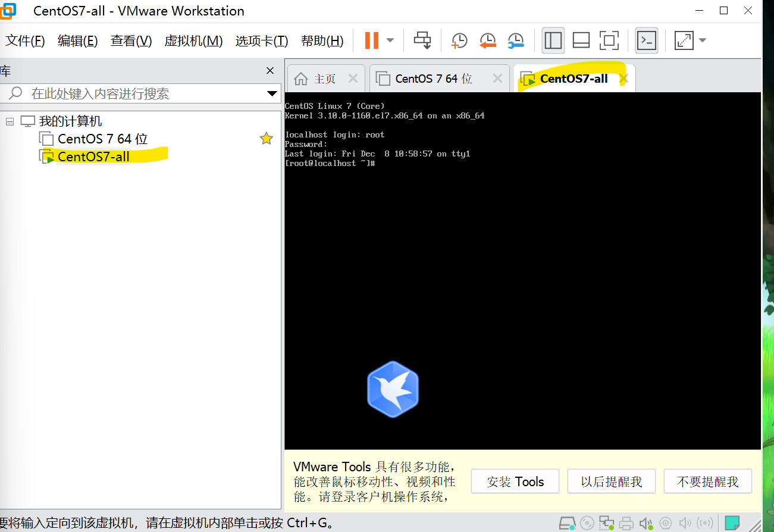Click the 'Last login: Fri Dec 8 10:58:57 on tty1' line
Screen dimensions: 774x532
pos(378,154)
